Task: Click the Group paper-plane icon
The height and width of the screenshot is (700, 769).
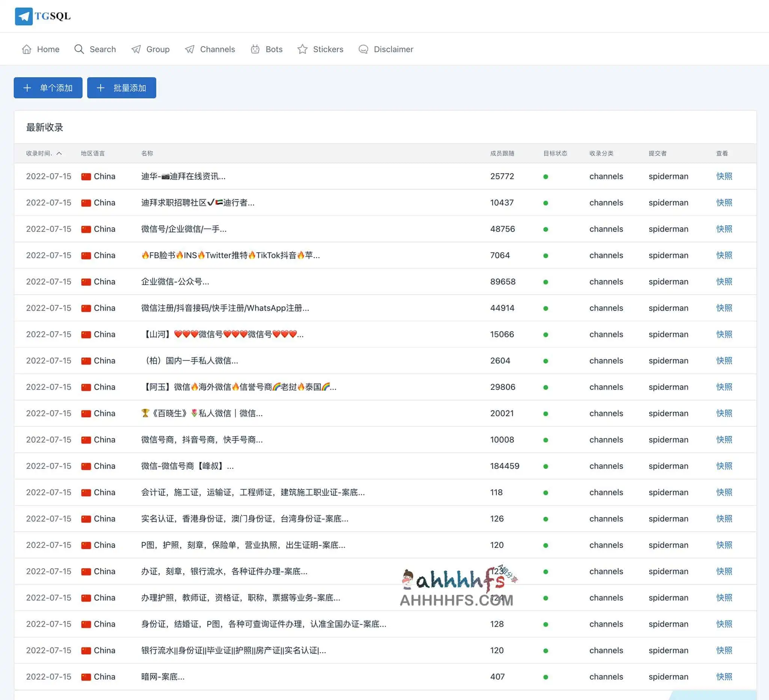Action: [137, 49]
